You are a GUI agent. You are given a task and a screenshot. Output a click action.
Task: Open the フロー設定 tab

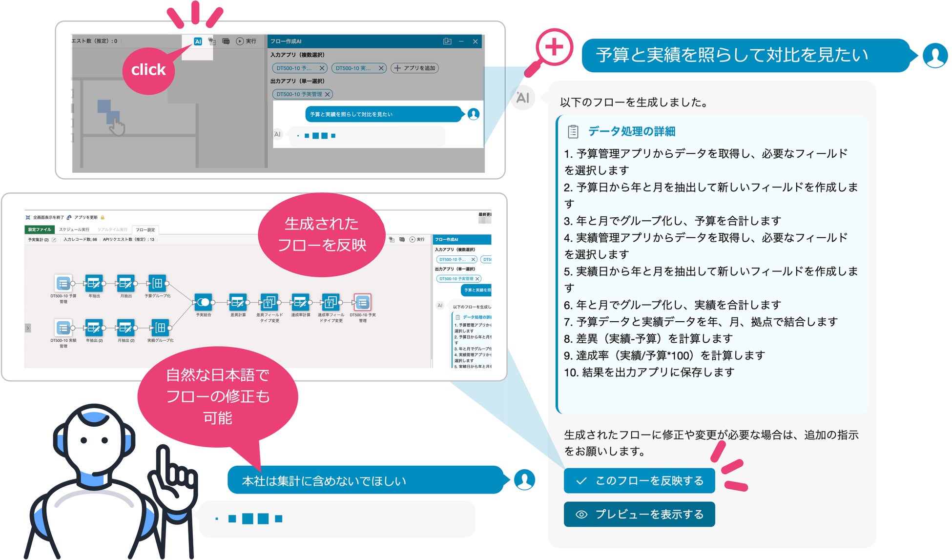point(145,229)
